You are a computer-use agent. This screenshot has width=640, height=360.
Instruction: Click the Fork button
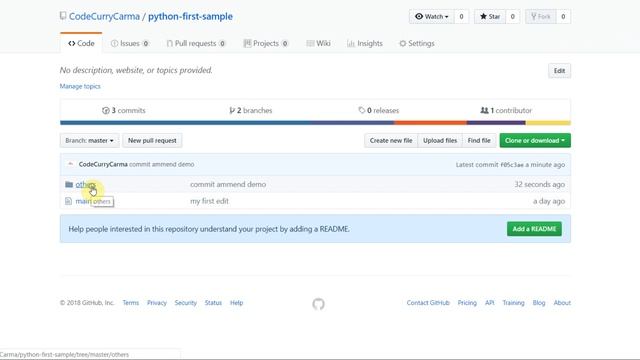click(540, 17)
